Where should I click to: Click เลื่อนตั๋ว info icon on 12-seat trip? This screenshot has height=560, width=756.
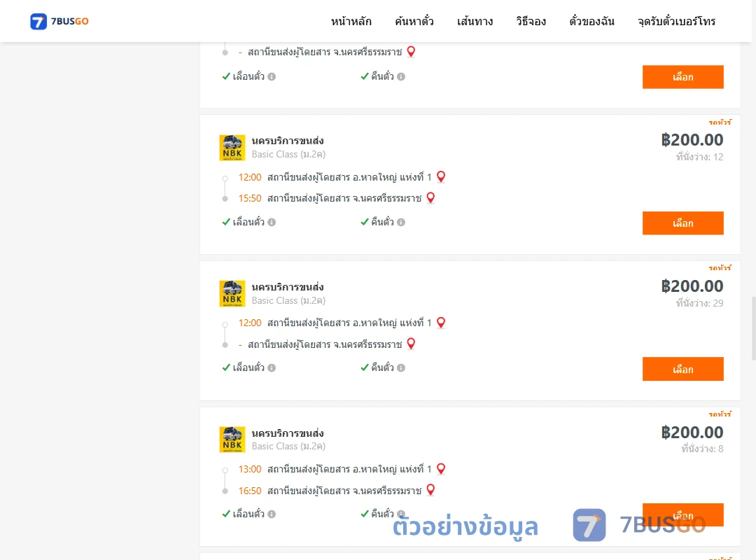(x=272, y=223)
